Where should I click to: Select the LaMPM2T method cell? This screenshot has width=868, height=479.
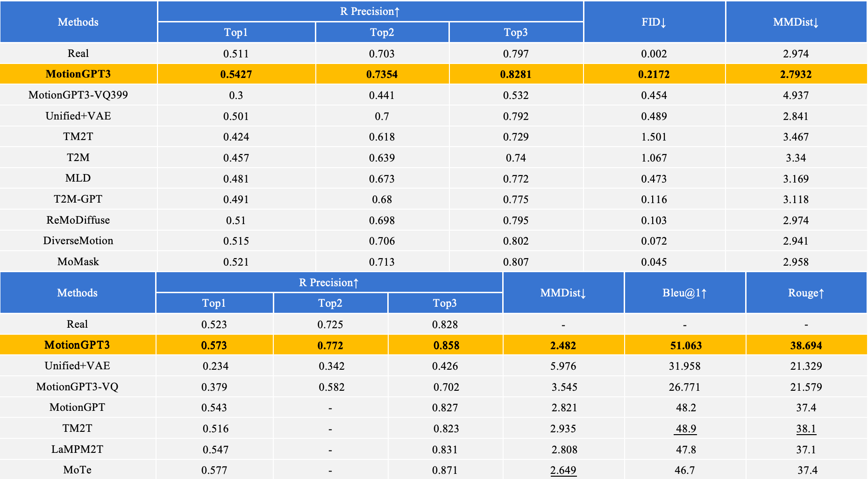point(77,449)
